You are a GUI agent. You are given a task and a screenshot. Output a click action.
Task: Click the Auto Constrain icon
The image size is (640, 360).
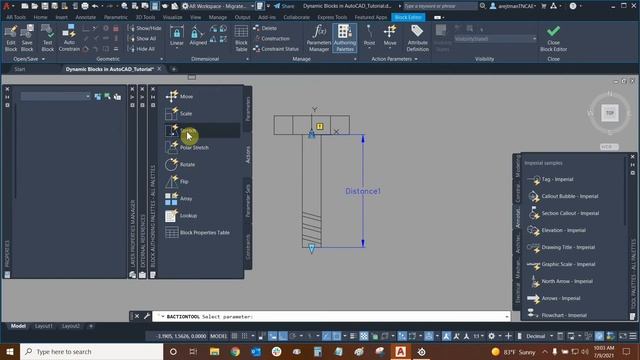(69, 38)
